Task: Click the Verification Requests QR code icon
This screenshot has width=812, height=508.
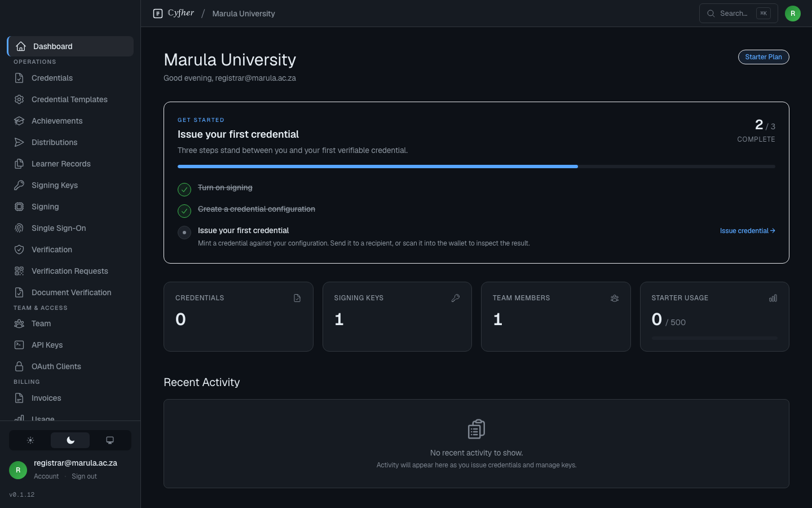Action: [19, 271]
